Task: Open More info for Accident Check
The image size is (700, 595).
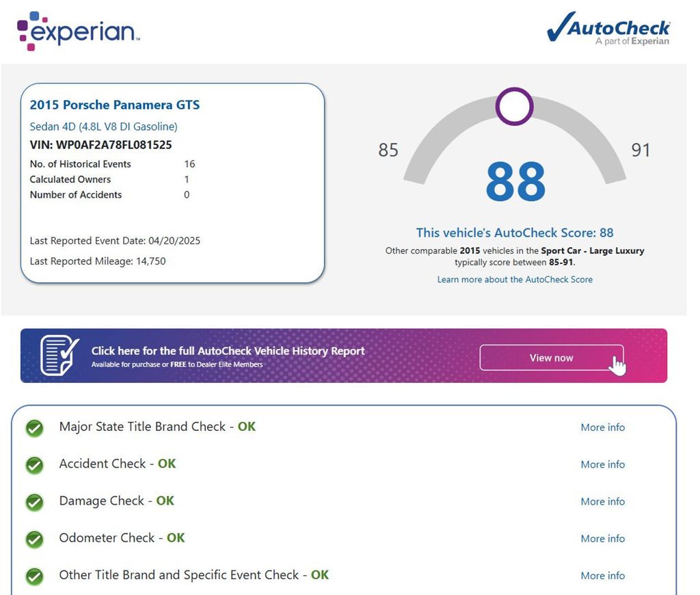Action: (603, 464)
